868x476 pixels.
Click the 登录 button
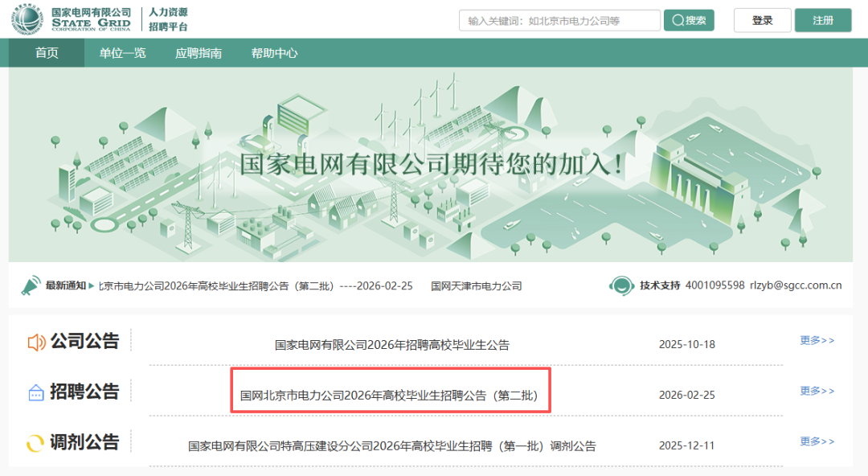pyautogui.click(x=761, y=19)
